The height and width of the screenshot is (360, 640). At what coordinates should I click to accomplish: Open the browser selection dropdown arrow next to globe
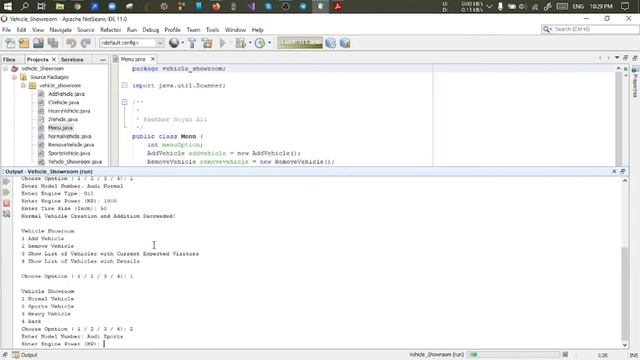pos(182,43)
